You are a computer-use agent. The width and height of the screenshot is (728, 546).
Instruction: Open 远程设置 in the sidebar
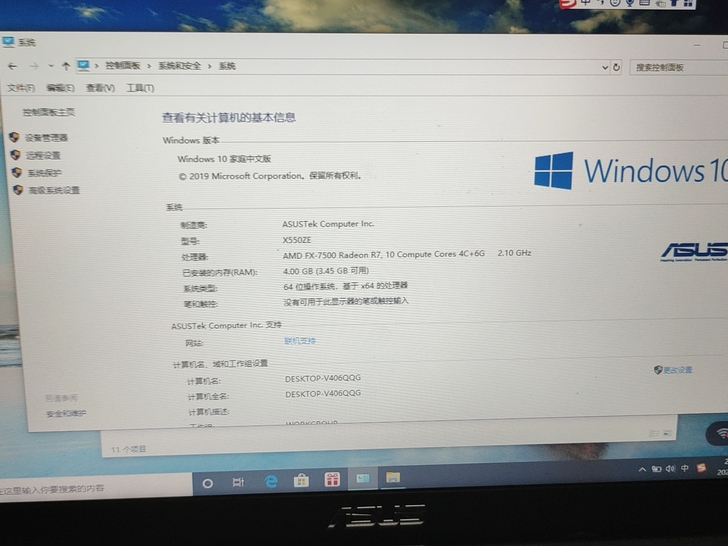coord(43,155)
